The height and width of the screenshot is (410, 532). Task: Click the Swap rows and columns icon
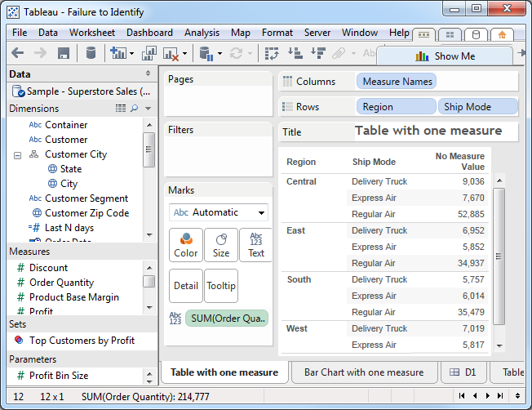272,53
